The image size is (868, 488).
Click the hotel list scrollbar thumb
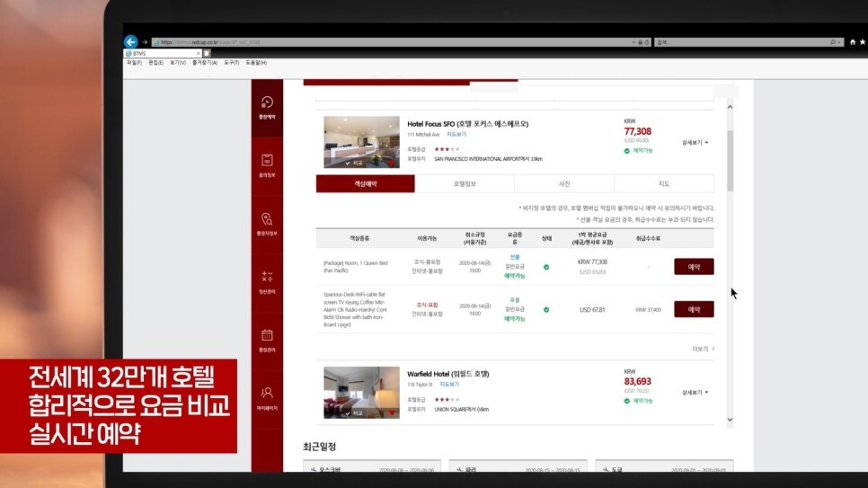[x=730, y=161]
